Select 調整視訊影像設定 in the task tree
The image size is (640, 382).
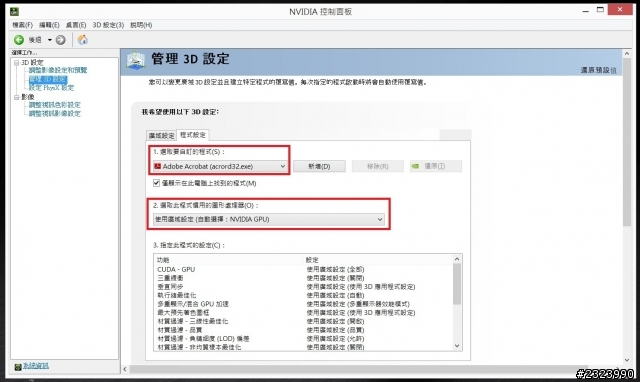(x=54, y=113)
